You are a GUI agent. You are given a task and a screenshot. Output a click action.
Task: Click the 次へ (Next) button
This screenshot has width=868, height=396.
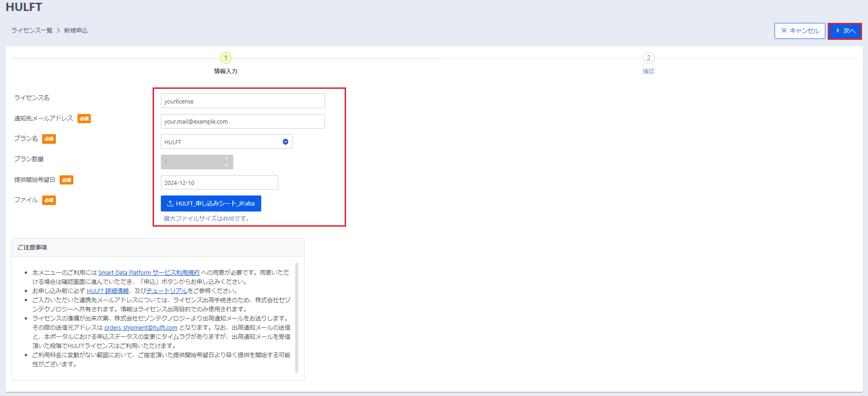point(845,31)
